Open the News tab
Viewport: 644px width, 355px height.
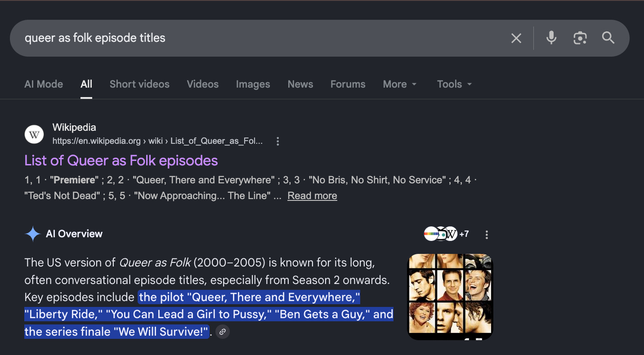300,84
